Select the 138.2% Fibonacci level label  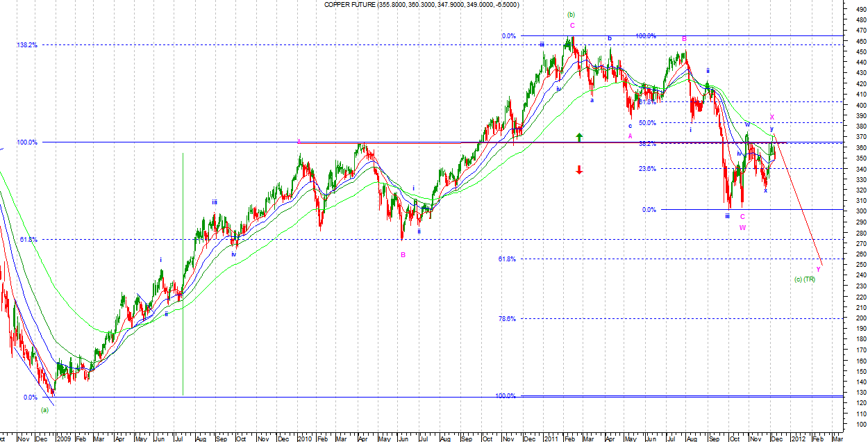pyautogui.click(x=27, y=45)
